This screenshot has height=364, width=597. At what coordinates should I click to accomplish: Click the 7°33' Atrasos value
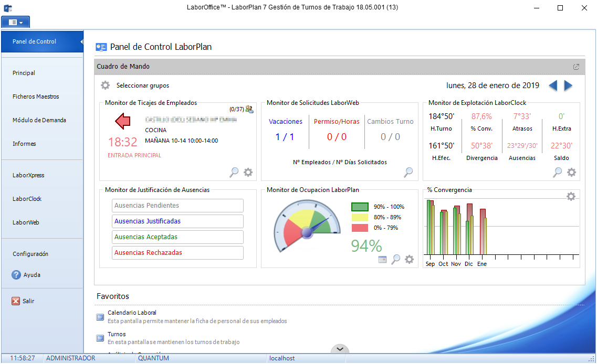[x=522, y=116]
